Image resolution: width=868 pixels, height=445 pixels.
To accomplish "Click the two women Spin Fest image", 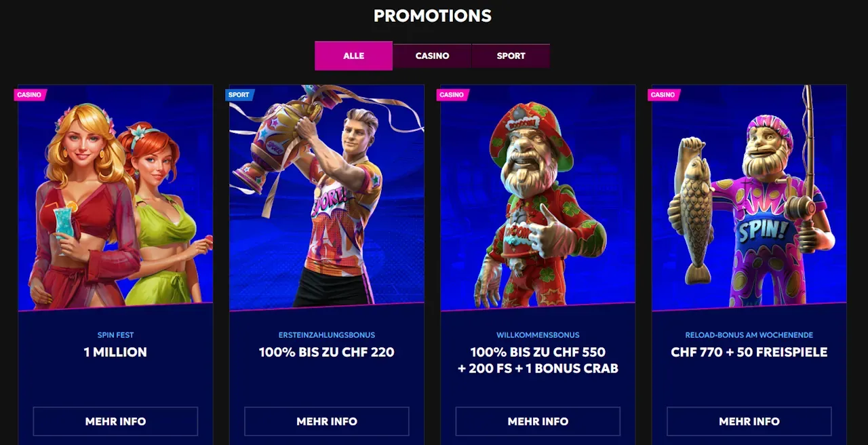I will point(115,198).
